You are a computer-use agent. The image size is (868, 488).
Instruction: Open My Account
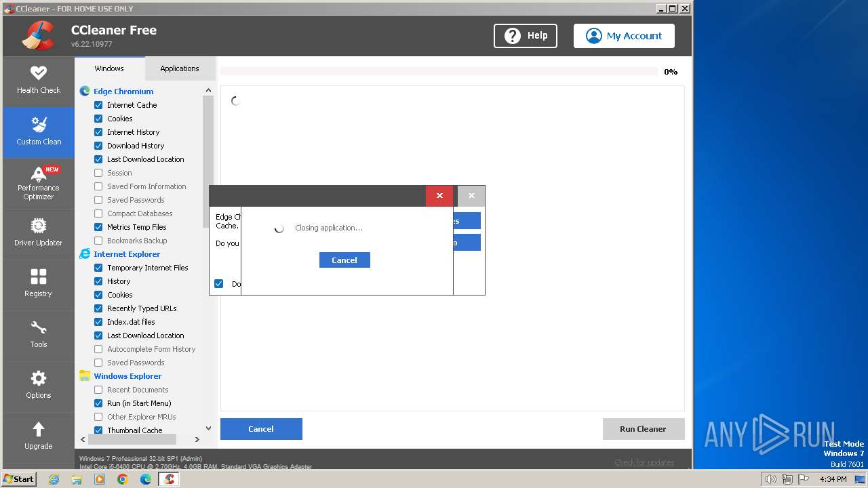click(624, 36)
